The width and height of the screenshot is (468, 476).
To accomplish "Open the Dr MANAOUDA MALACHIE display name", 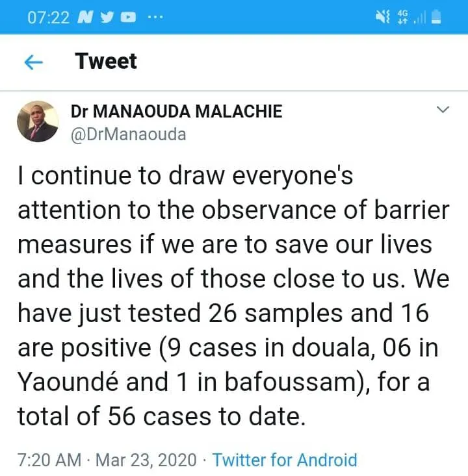I will point(176,111).
